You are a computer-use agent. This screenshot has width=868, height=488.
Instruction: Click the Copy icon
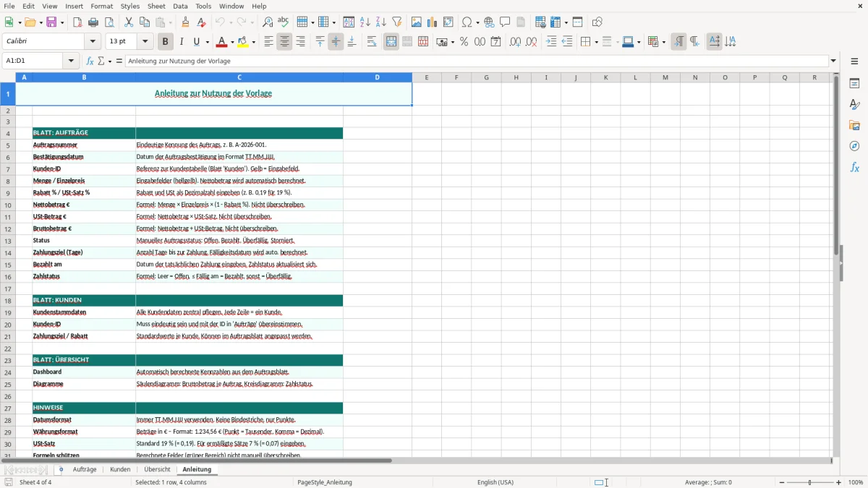144,22
